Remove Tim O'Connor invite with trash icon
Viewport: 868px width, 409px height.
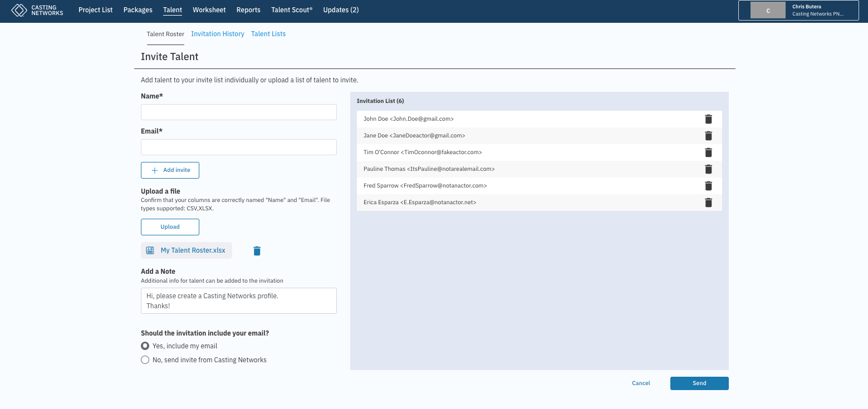point(708,152)
